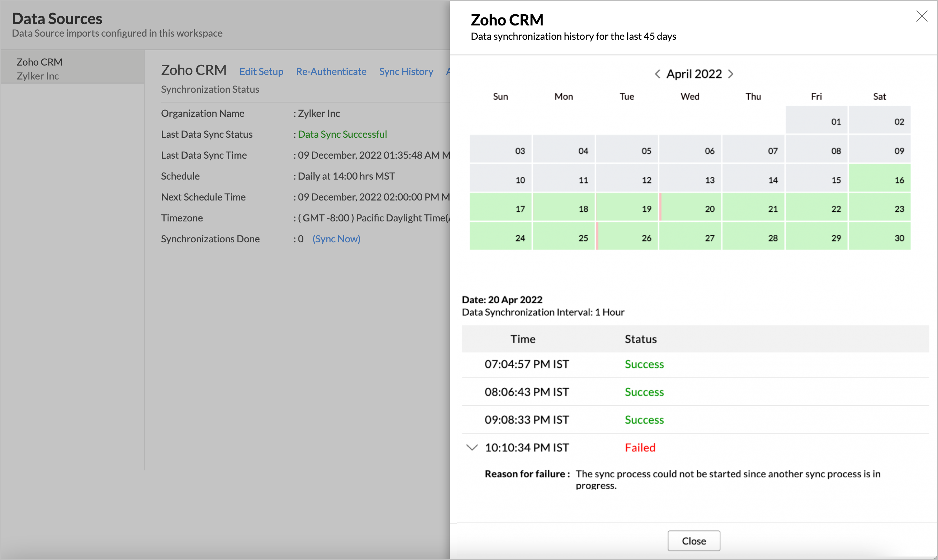
Task: Open Edit Setup link
Action: [x=261, y=71]
